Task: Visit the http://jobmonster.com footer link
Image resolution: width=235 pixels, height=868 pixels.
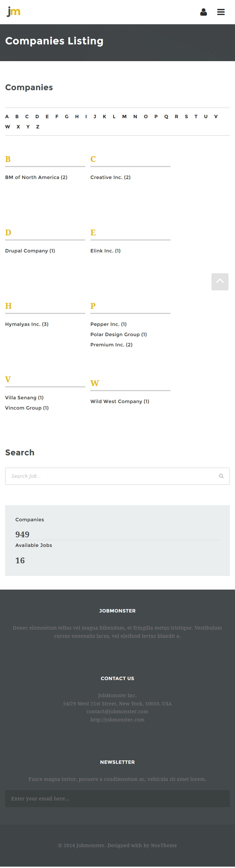Action: click(117, 720)
